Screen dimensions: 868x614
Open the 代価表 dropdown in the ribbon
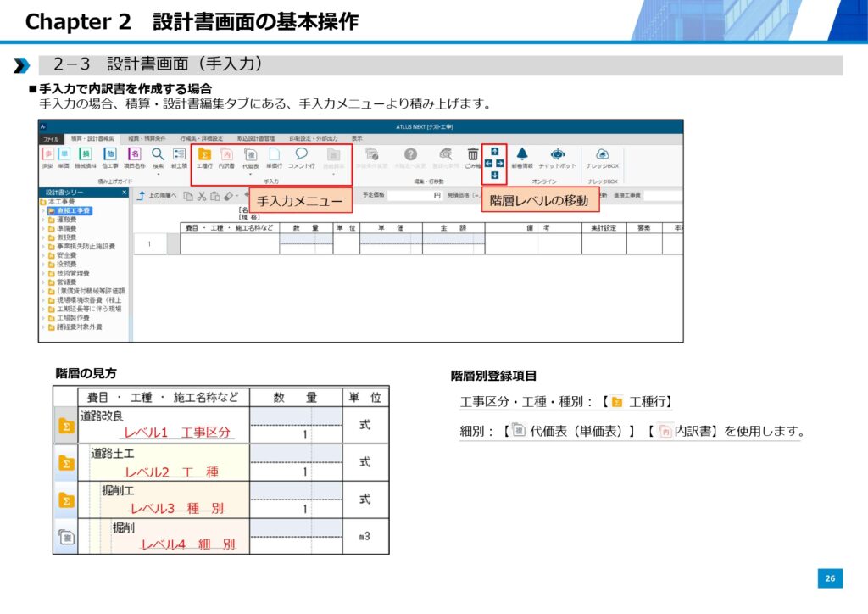[x=251, y=158]
